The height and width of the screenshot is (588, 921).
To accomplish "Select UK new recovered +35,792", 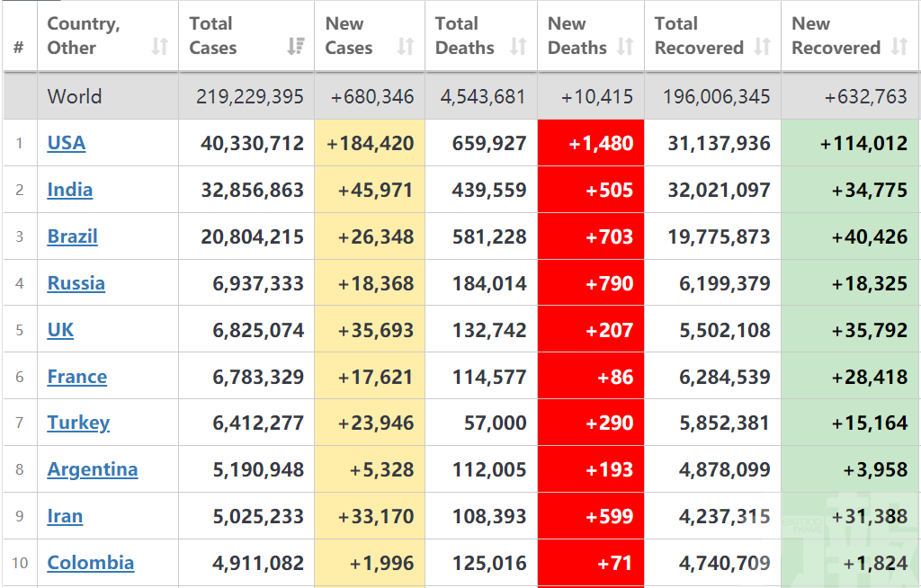I will (x=870, y=330).
